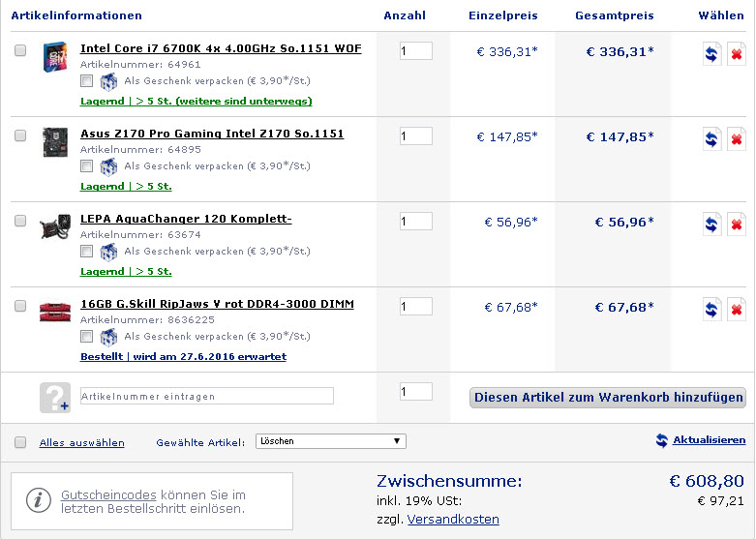Click Artikelnummer: 64895 text
The width and height of the screenshot is (756, 539).
(140, 150)
